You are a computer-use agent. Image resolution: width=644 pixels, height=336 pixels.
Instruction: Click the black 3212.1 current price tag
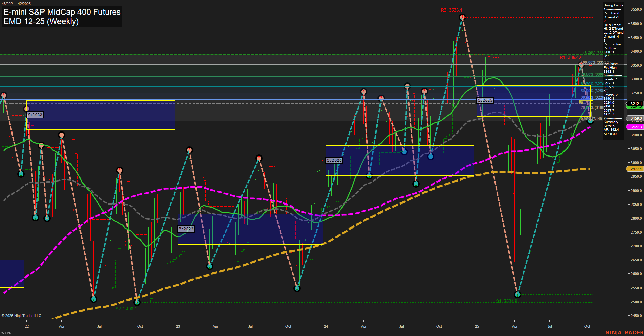(635, 104)
